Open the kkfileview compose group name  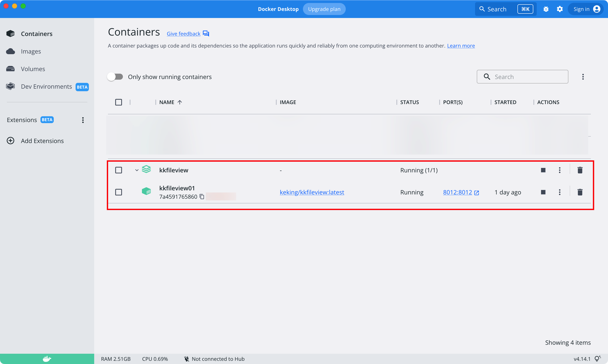coord(174,170)
